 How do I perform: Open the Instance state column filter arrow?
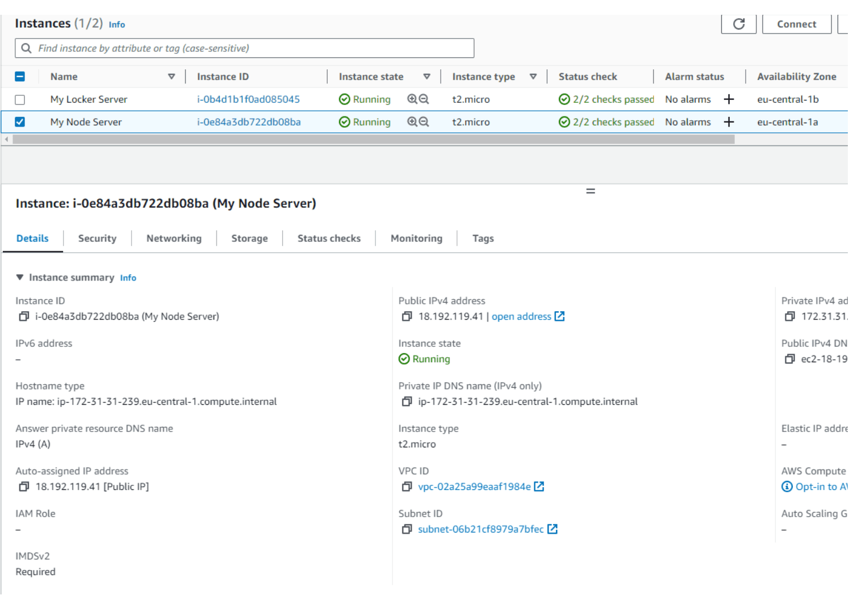[426, 77]
